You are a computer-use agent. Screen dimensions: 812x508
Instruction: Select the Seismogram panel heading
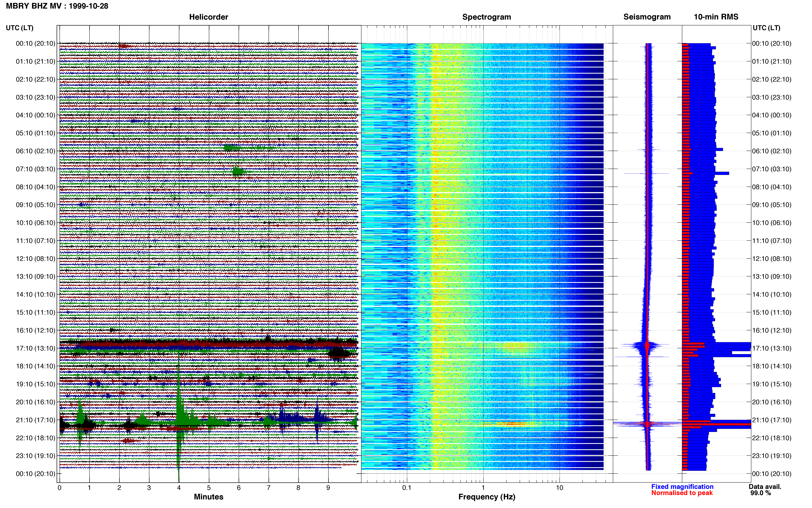[647, 17]
